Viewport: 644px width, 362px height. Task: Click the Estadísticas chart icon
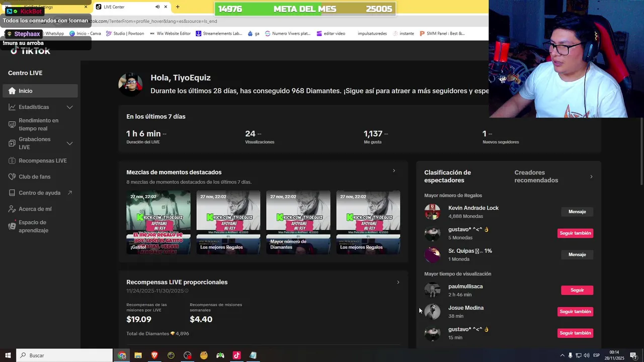[x=12, y=107]
